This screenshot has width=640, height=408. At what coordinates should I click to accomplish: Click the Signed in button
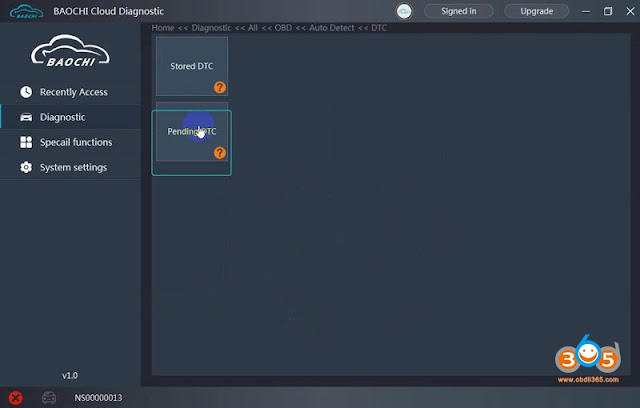pyautogui.click(x=458, y=11)
